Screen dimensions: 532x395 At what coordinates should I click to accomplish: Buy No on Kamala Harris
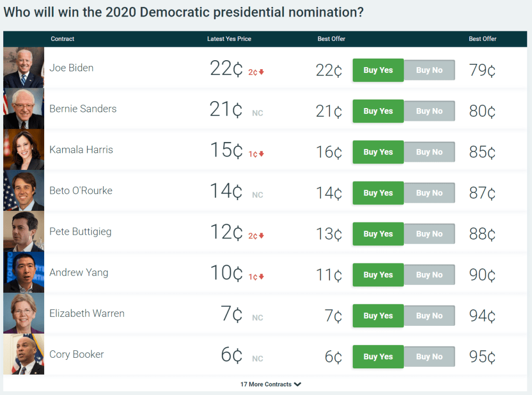click(x=429, y=152)
